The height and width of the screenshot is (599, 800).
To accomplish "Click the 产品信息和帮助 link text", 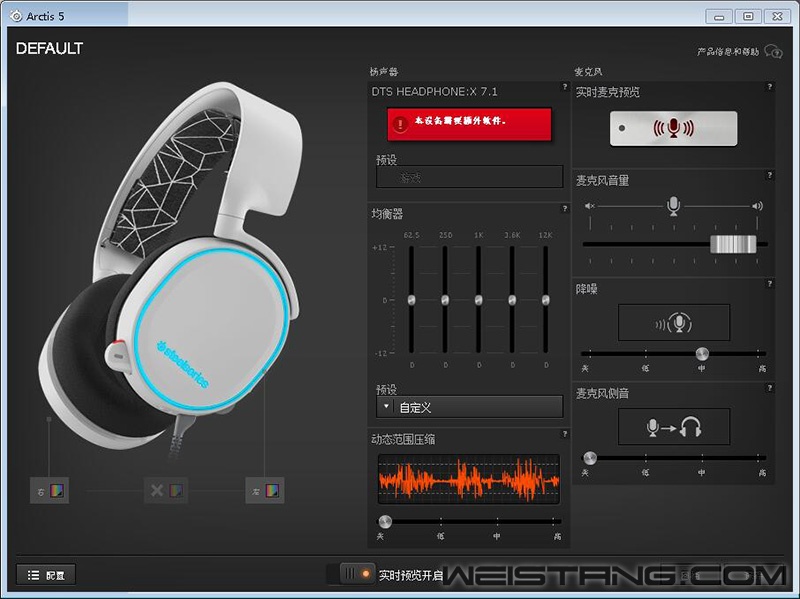I will pos(728,52).
